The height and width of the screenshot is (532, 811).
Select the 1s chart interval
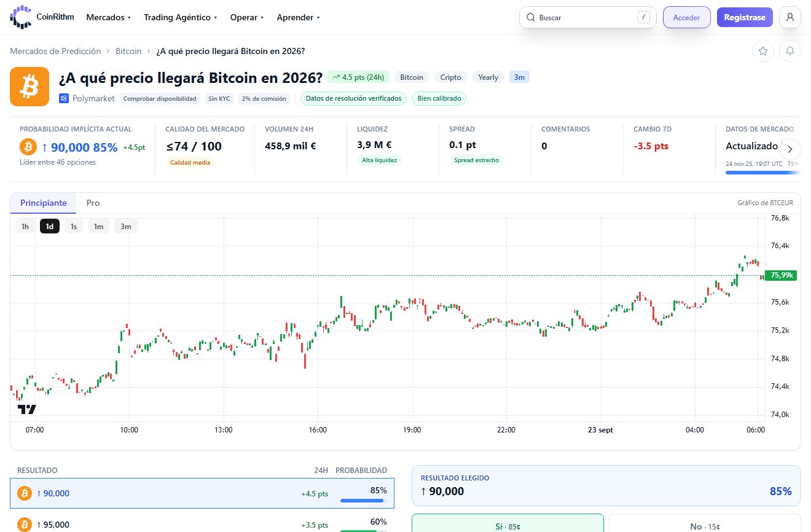(73, 226)
